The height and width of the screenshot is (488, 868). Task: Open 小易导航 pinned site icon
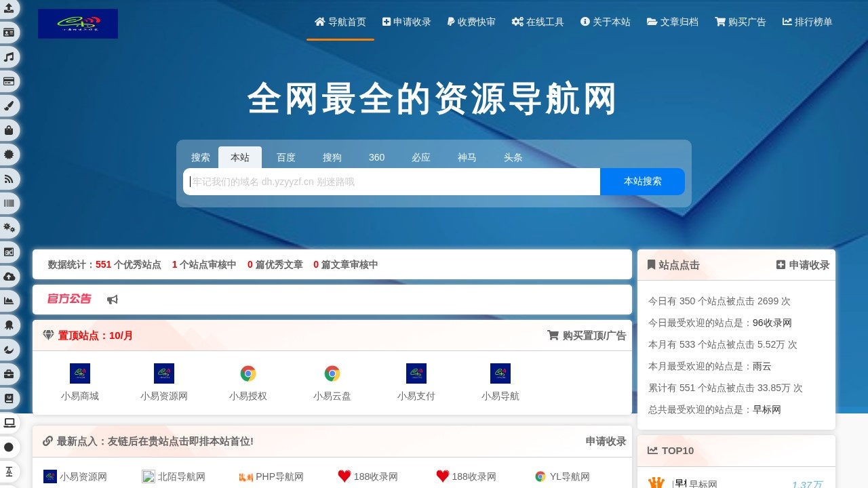pyautogui.click(x=500, y=373)
